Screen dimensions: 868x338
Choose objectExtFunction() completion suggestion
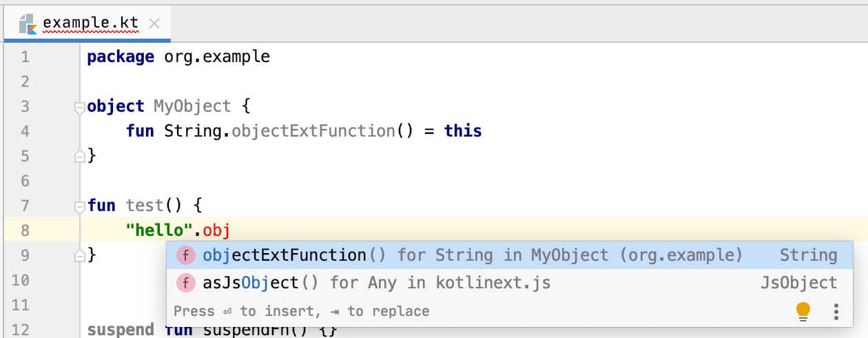coord(510,255)
